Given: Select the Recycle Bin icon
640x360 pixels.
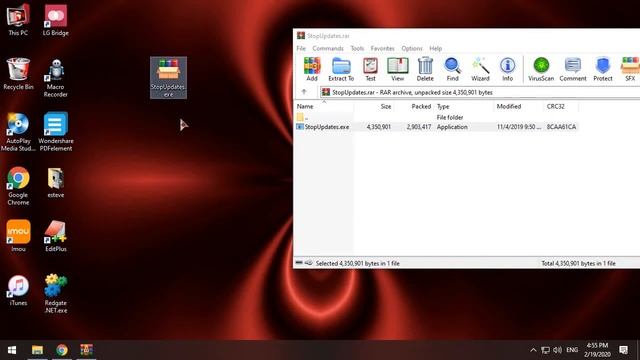Looking at the screenshot, I should tap(18, 74).
